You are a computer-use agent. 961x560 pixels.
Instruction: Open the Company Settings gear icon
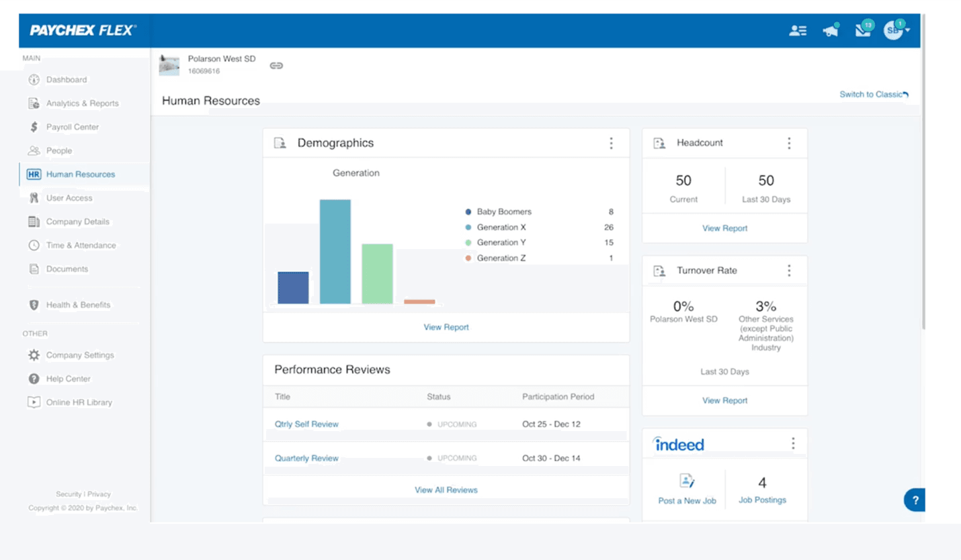pos(34,355)
